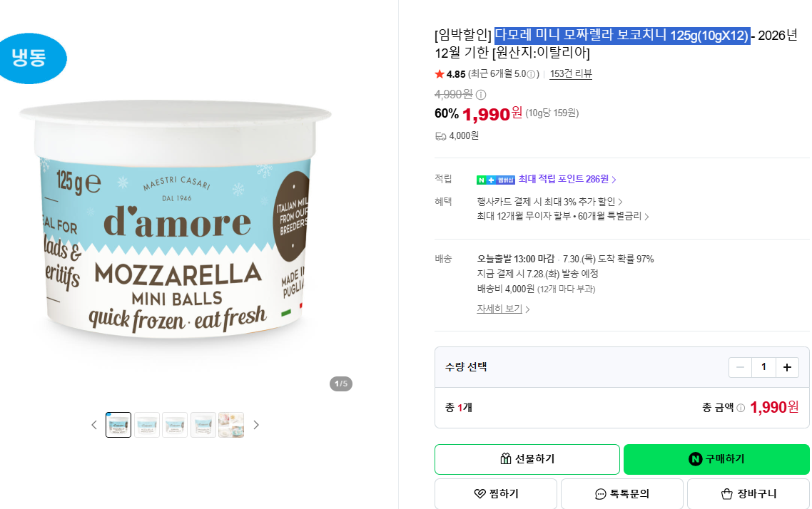Click shopping bag icon for 장바구니

pyautogui.click(x=726, y=494)
